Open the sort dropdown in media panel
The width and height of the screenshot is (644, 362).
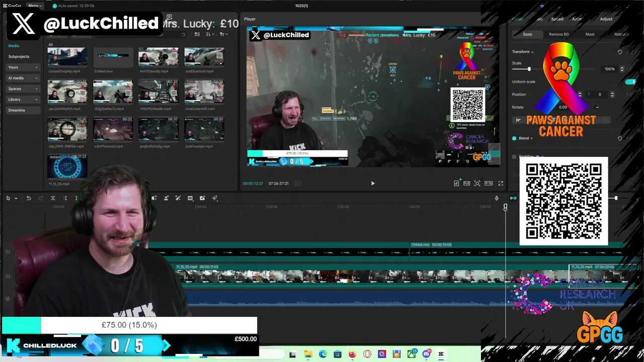tap(209, 34)
